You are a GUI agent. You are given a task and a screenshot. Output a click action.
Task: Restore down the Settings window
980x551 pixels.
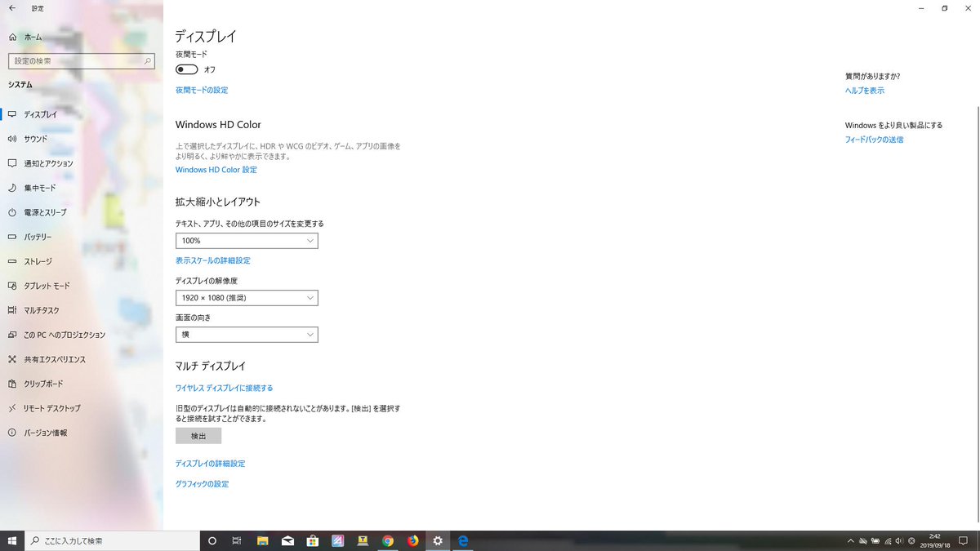pos(944,8)
